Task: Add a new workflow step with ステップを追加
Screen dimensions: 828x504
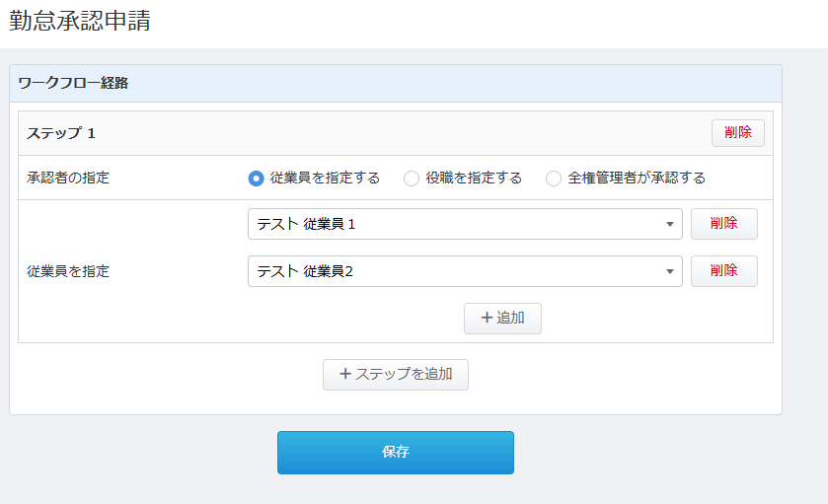Action: (x=395, y=374)
